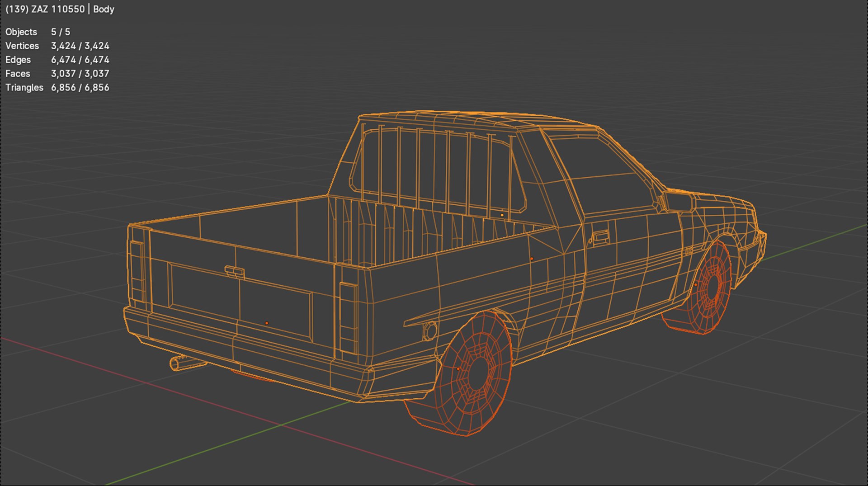Click the side door handle of the cab

coord(600,237)
